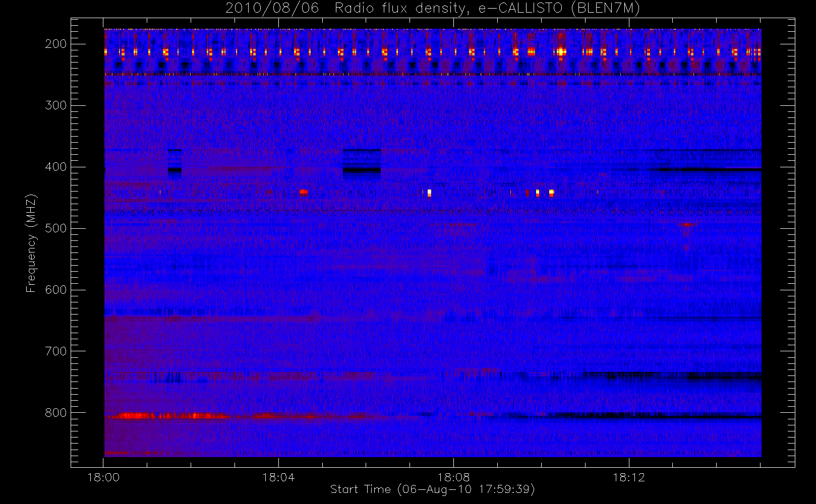816x504 pixels.
Task: Select the 200 frequency axis label
Action: coord(55,44)
